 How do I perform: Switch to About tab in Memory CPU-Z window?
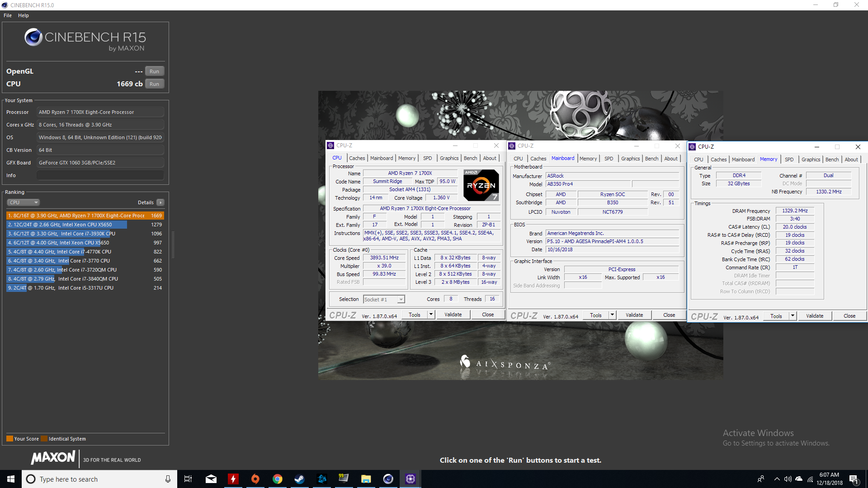click(851, 160)
